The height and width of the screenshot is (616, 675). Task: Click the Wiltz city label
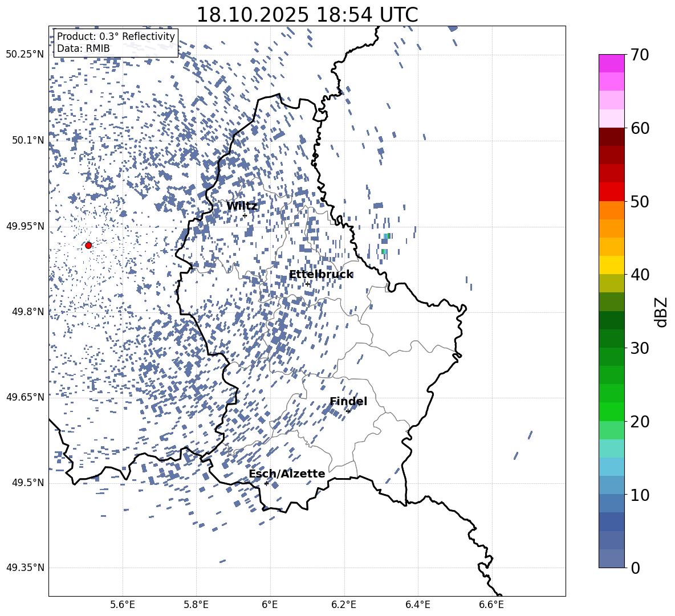click(242, 206)
